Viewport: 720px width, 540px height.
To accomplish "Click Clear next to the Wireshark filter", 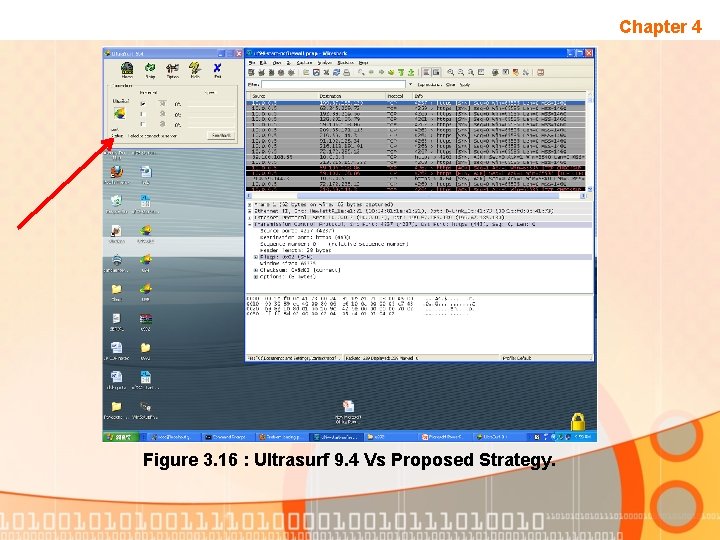I will (450, 84).
